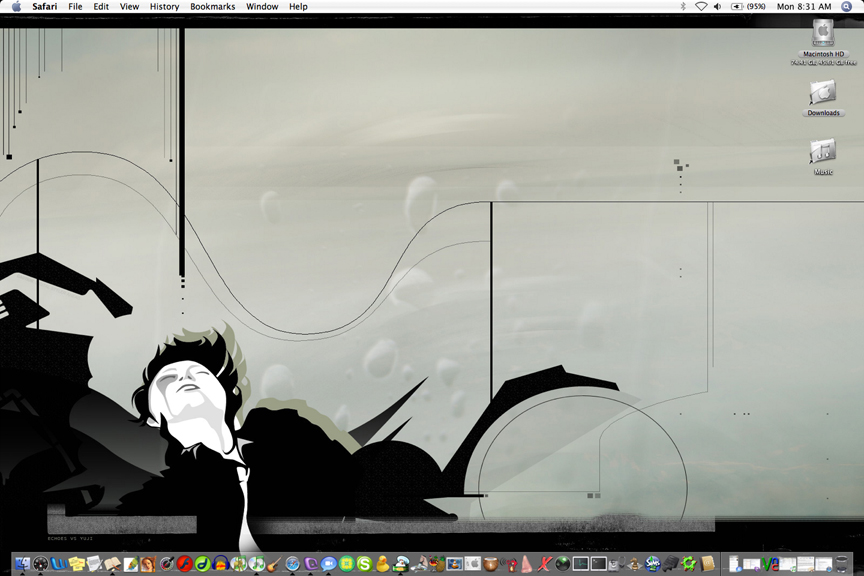Open the open-book Dictionary-style Dock icon
The image size is (864, 576).
[112, 564]
